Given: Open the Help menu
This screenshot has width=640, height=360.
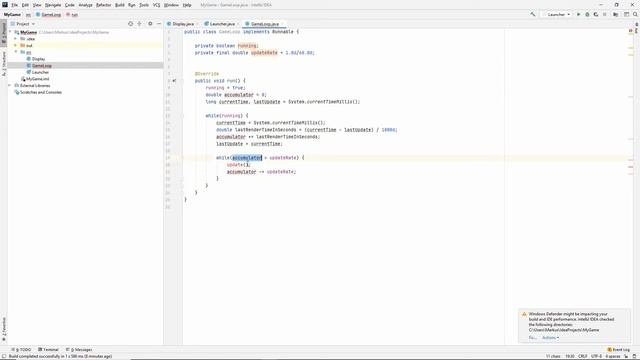Looking at the screenshot, I should point(187,5).
